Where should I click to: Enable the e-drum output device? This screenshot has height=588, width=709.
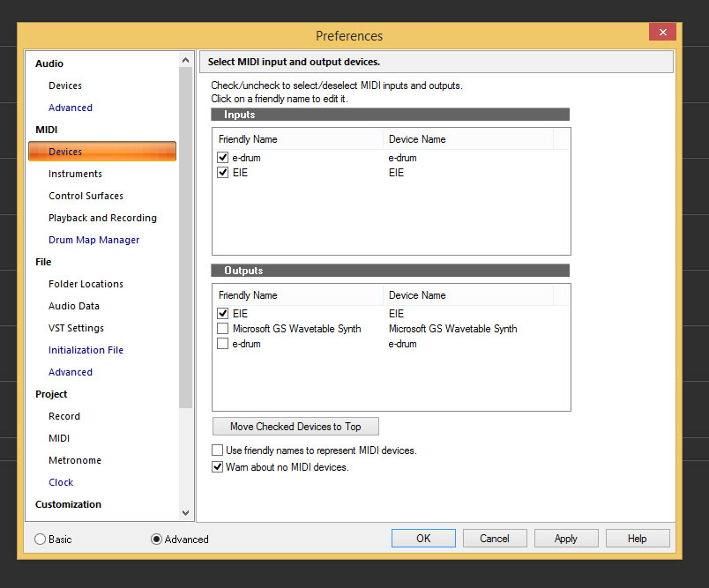(223, 344)
